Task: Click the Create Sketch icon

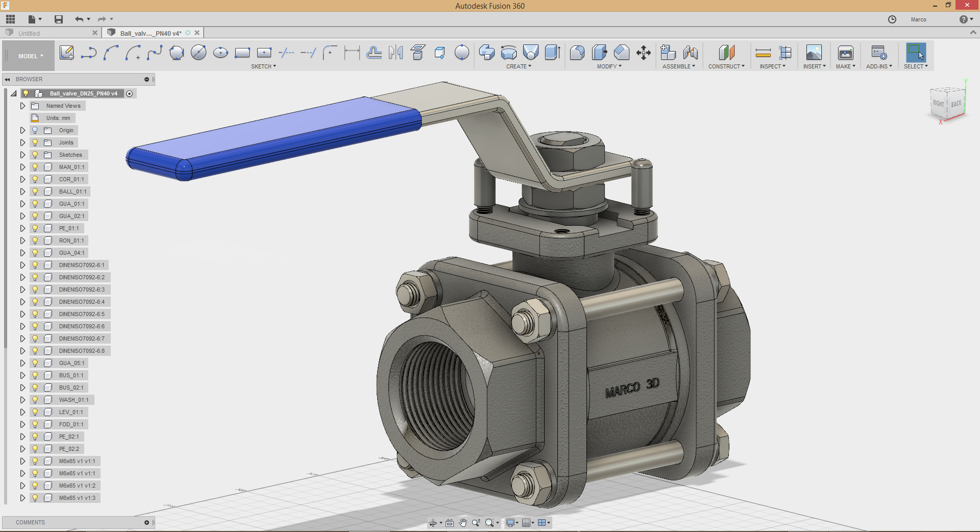Action: pyautogui.click(x=66, y=53)
